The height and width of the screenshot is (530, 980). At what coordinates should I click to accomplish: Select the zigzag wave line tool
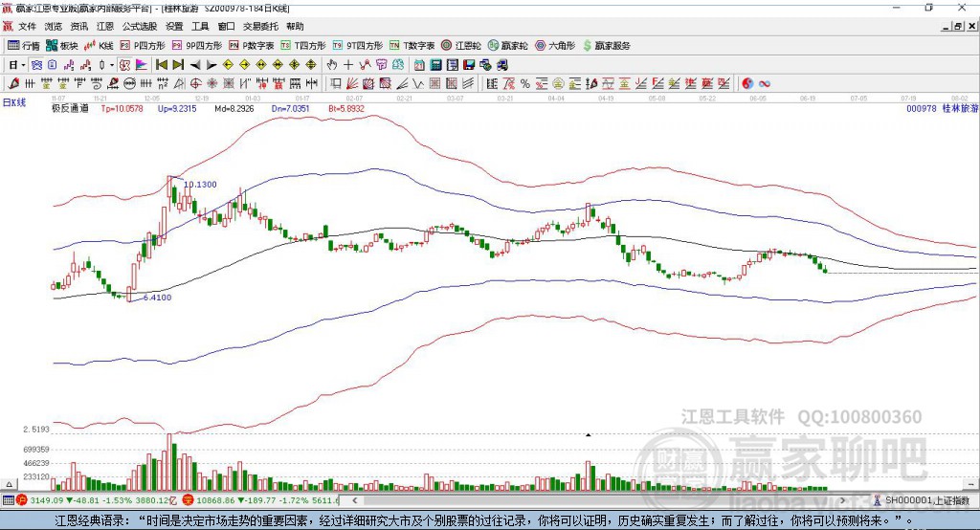click(x=418, y=84)
